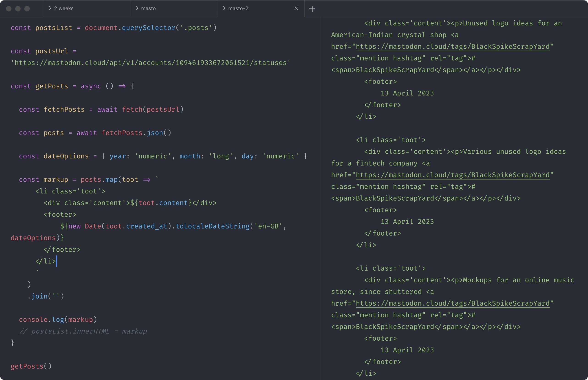Screen dimensions: 588x380
Task: Click the commented 'postsList.innerHTML = markup' line
Action: click(x=83, y=331)
